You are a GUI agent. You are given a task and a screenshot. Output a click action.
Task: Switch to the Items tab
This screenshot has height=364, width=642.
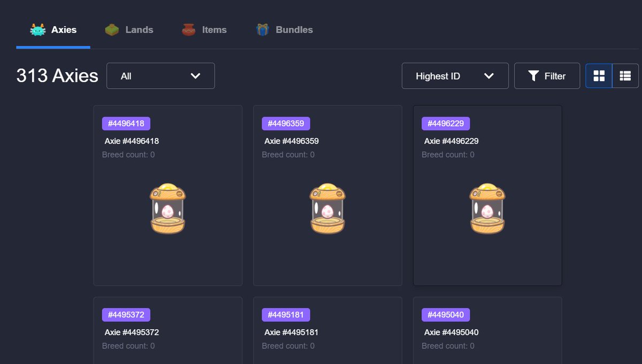pos(204,30)
